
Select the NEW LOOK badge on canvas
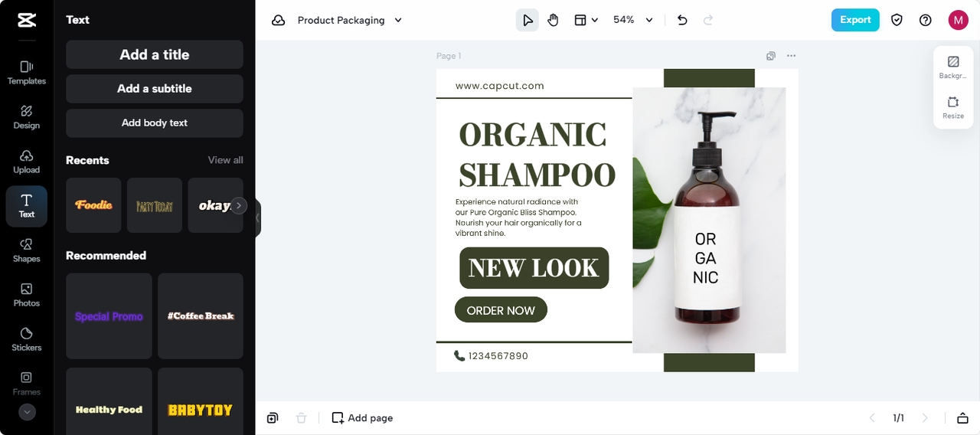[x=534, y=268]
